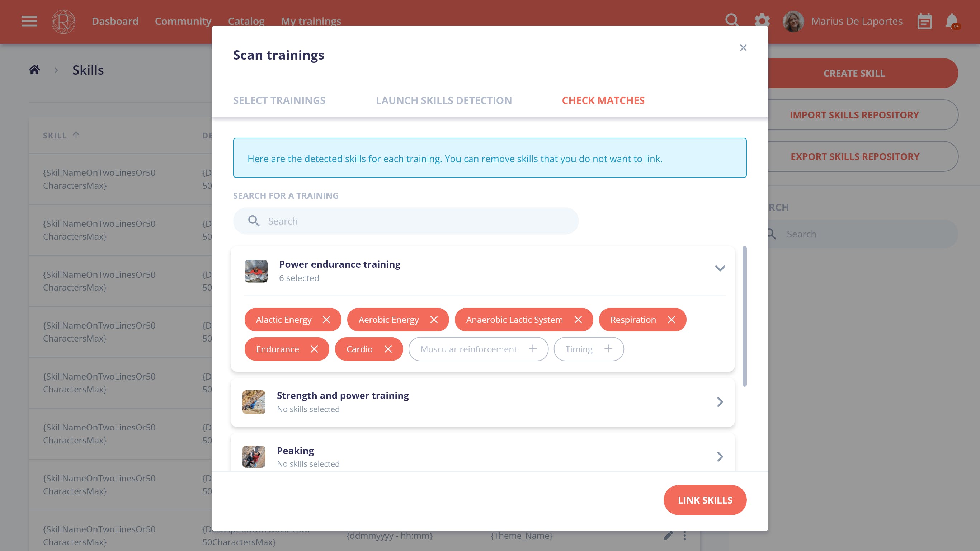
Task: Open the calendar icon in header
Action: [x=924, y=21]
